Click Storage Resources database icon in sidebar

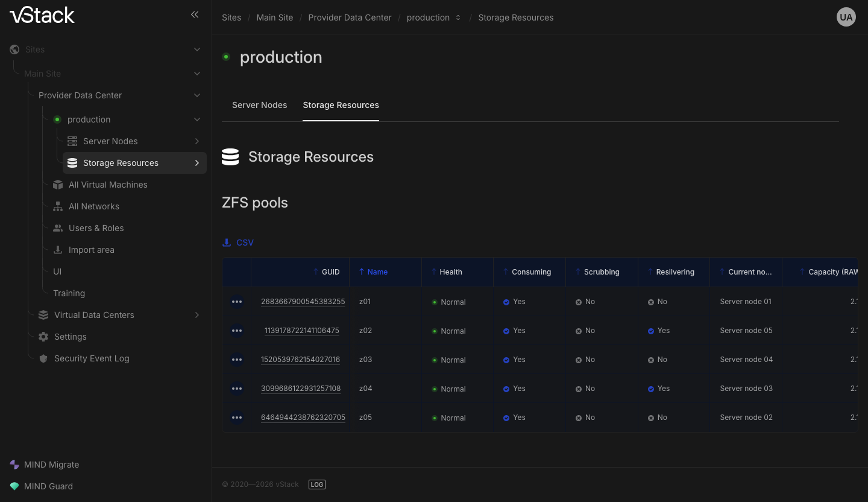pos(72,163)
